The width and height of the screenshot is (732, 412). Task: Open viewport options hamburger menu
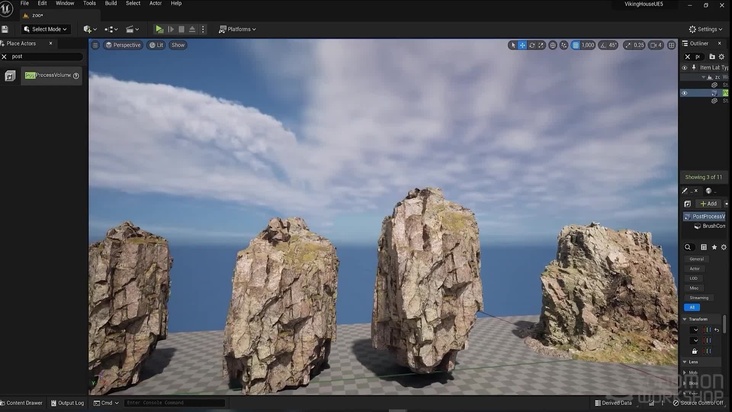click(95, 45)
